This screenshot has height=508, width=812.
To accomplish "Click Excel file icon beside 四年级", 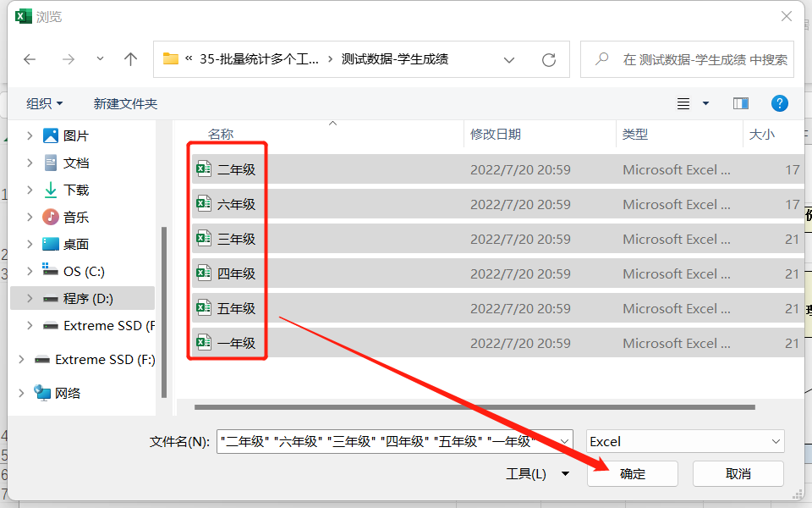I will [204, 273].
